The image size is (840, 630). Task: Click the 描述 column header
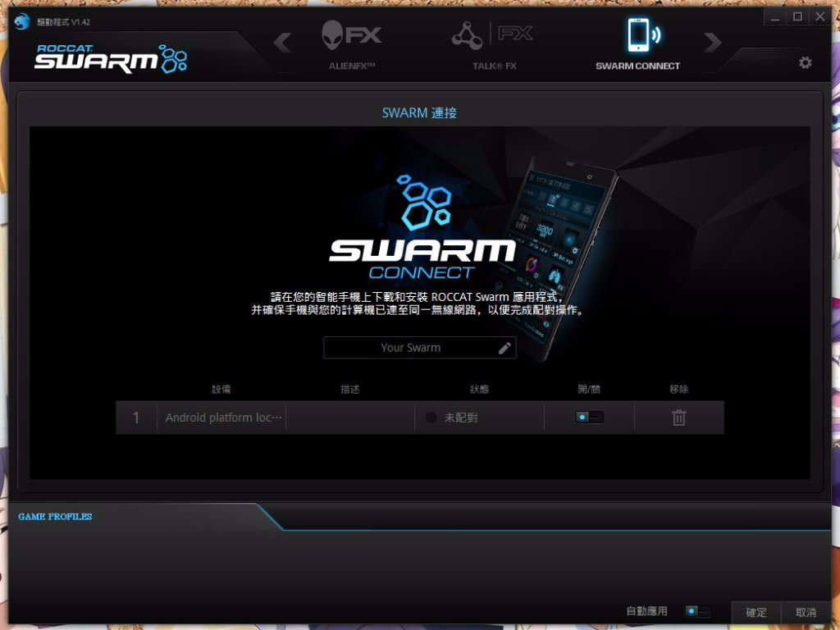(349, 390)
